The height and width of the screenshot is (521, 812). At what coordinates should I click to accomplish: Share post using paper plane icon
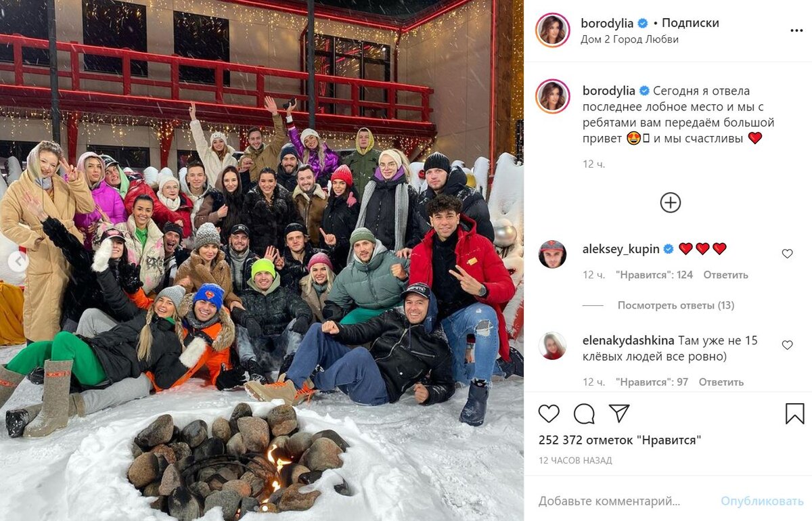click(619, 413)
